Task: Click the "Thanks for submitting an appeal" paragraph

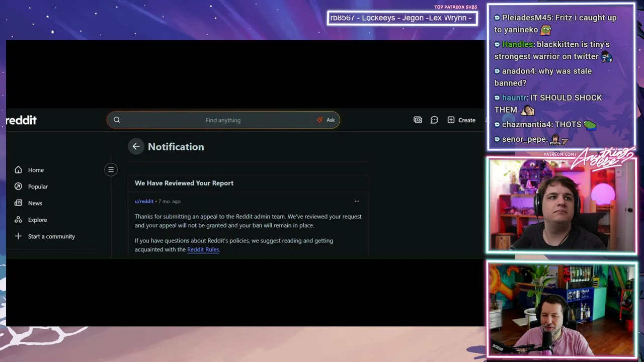Action: coord(248,221)
